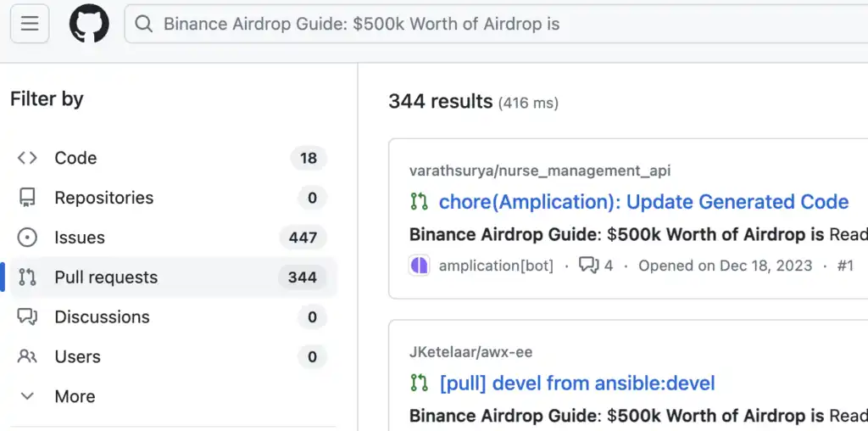The height and width of the screenshot is (431, 868).
Task: Click the 0 count badge for Discussions
Action: [x=312, y=316]
